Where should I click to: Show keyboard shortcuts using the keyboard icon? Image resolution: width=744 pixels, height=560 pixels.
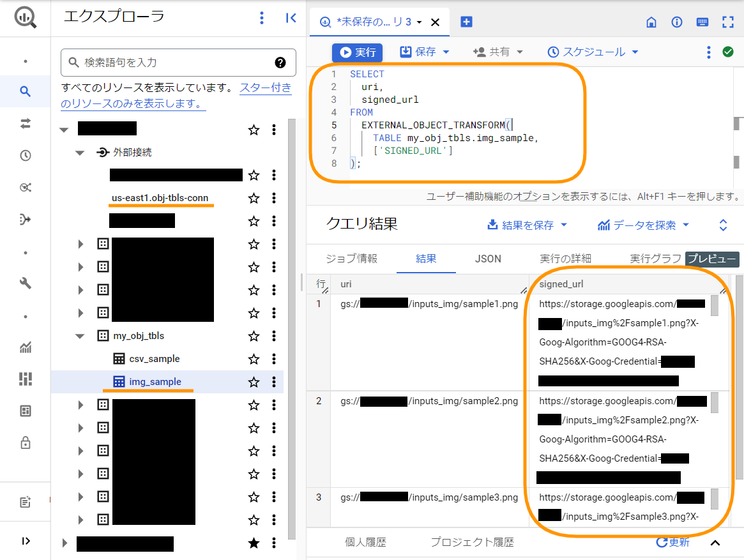click(702, 22)
